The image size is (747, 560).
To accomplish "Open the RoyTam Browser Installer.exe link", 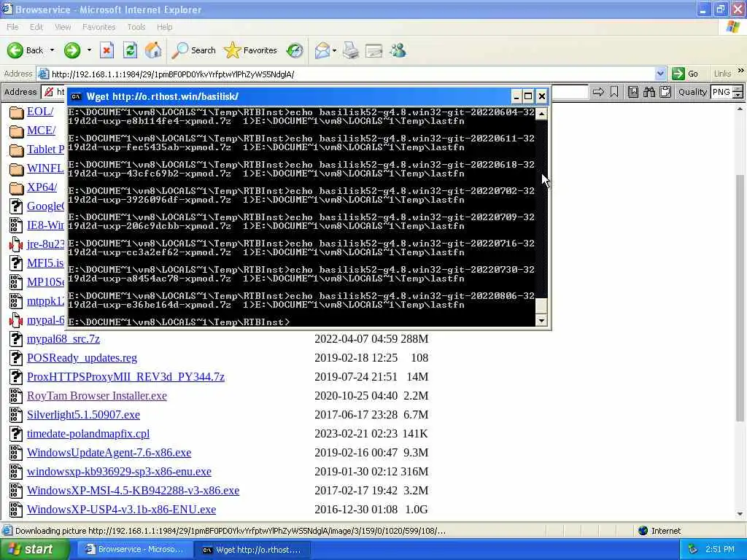I will 97,396.
